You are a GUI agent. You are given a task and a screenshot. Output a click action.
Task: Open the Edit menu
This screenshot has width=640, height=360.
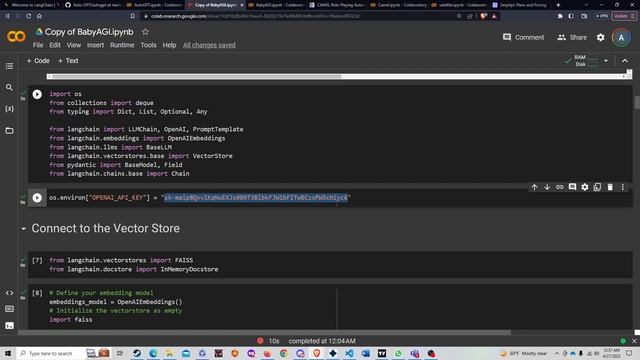55,45
